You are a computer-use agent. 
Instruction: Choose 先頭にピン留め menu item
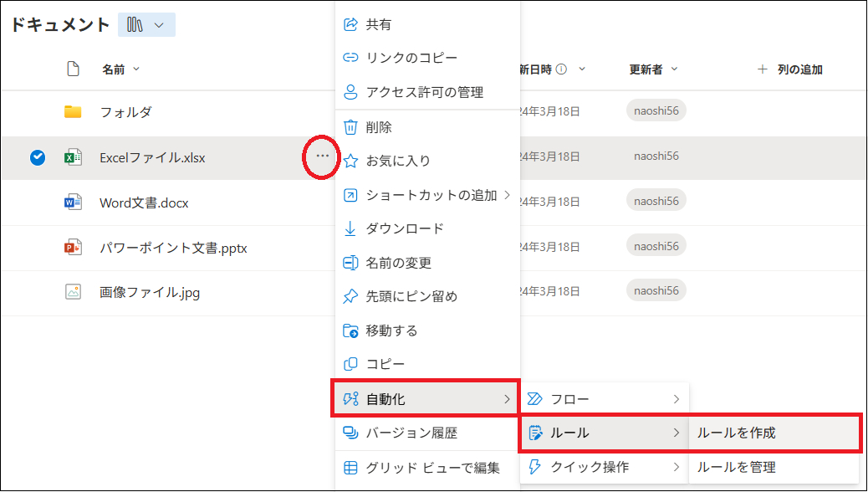tap(427, 296)
